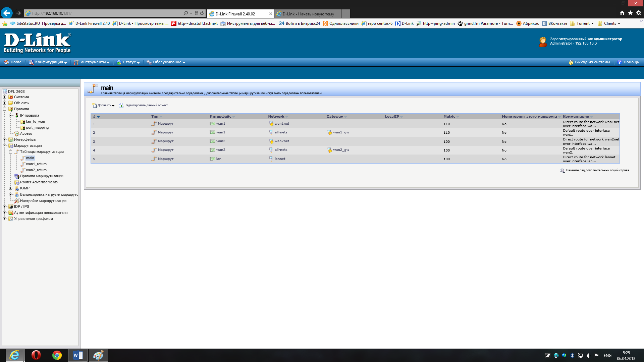The width and height of the screenshot is (644, 362).
Task: Expand the Система tree node
Action: tap(5, 97)
